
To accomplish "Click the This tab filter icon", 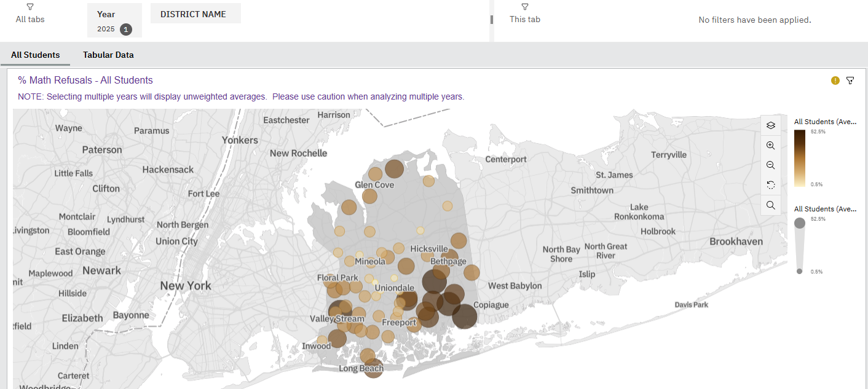I will click(x=524, y=7).
